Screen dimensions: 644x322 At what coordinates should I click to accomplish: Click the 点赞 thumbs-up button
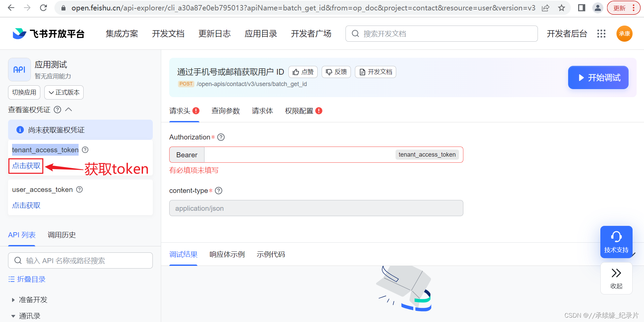(303, 72)
